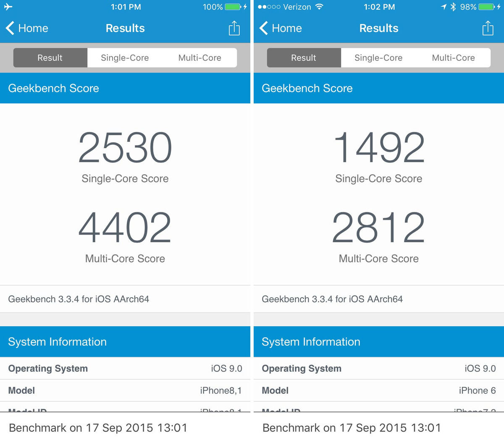This screenshot has width=504, height=445.
Task: Tap the Wi-Fi icon next to Verizon
Action: [x=319, y=7]
